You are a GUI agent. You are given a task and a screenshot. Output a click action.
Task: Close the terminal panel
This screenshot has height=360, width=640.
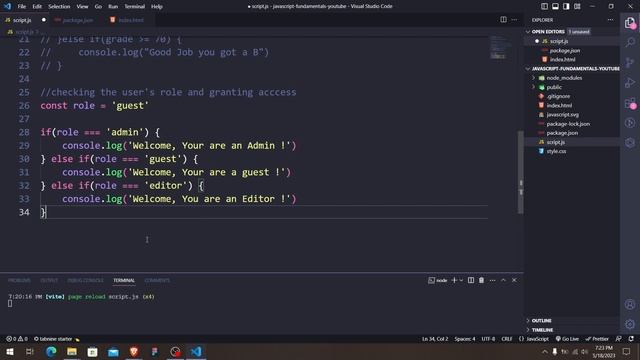click(x=514, y=280)
